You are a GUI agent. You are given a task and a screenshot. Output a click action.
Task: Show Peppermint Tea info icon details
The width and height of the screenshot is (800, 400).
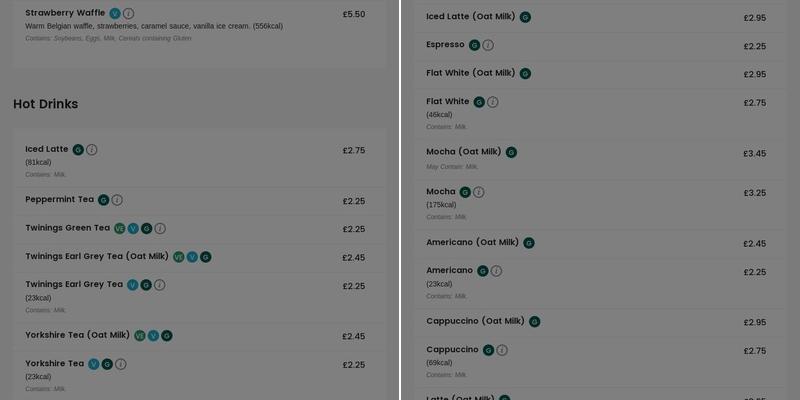117,200
